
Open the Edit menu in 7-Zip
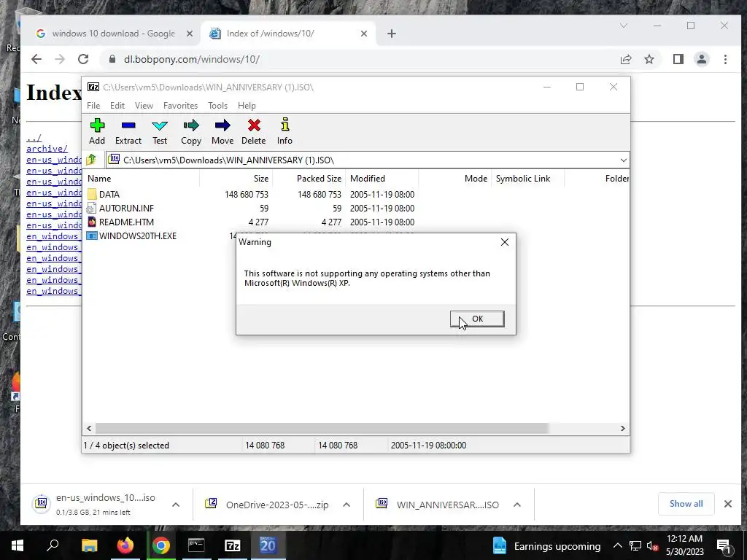point(117,106)
